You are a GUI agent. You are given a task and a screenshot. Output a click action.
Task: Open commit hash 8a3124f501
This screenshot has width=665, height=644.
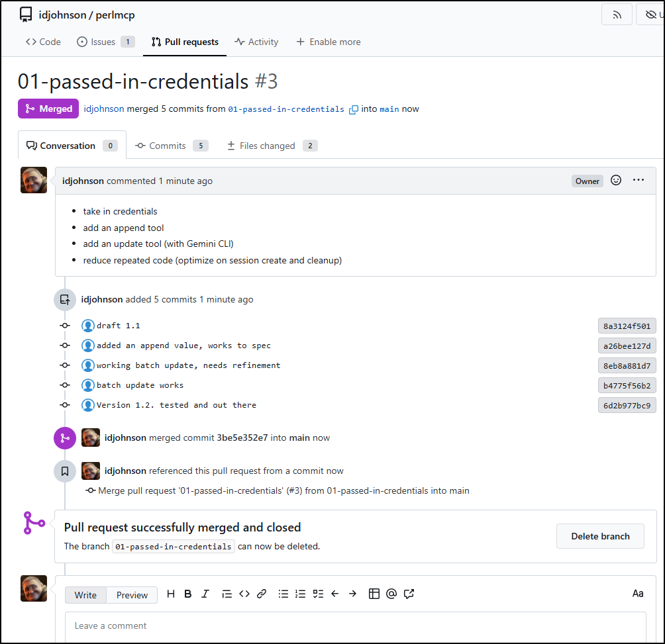point(627,326)
